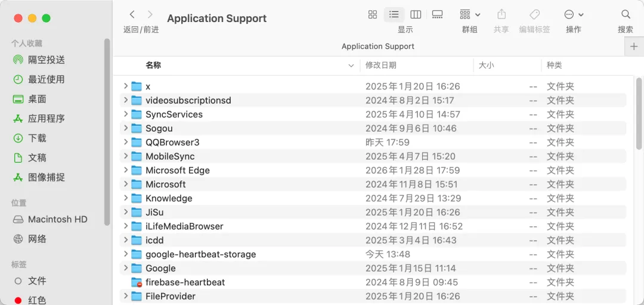Viewport: 644px width, 305px height.
Task: Click the Edit Tags icon
Action: (x=534, y=14)
